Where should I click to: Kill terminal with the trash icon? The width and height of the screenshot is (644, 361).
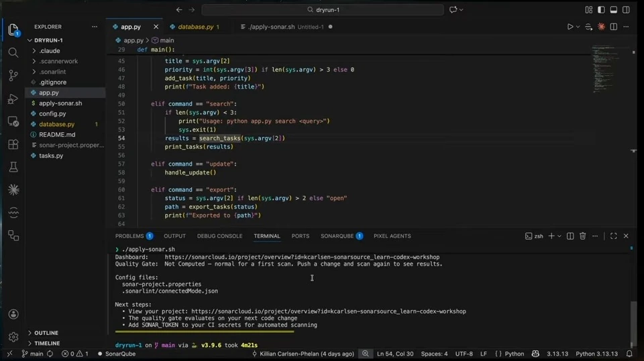[582, 236]
